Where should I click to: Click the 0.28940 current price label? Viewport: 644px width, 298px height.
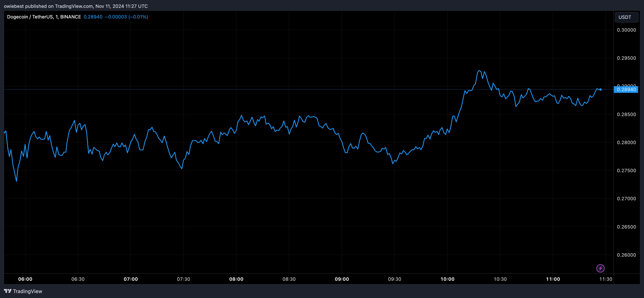pos(626,89)
